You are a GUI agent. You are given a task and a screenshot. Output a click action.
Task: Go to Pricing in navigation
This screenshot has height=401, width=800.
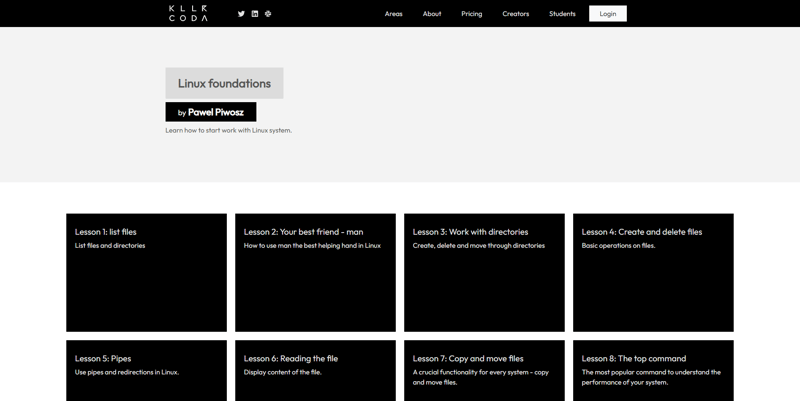tap(471, 14)
